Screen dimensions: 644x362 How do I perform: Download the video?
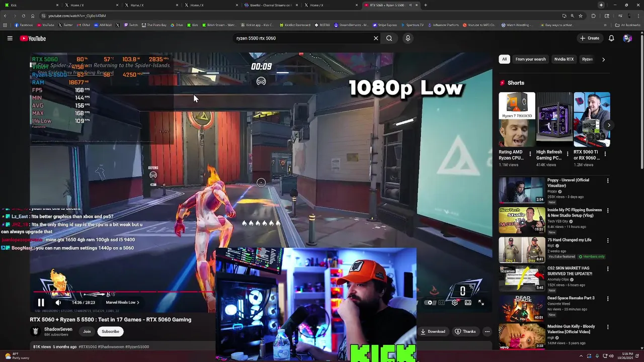pyautogui.click(x=433, y=331)
